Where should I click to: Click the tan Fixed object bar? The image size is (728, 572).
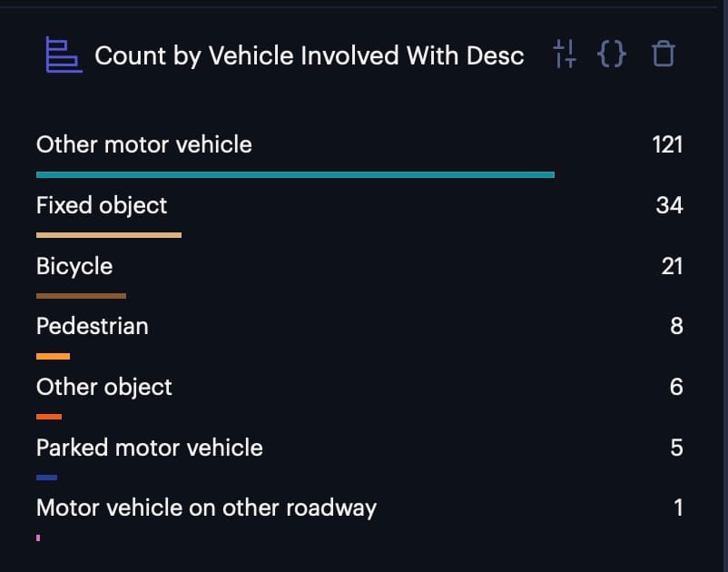point(109,235)
